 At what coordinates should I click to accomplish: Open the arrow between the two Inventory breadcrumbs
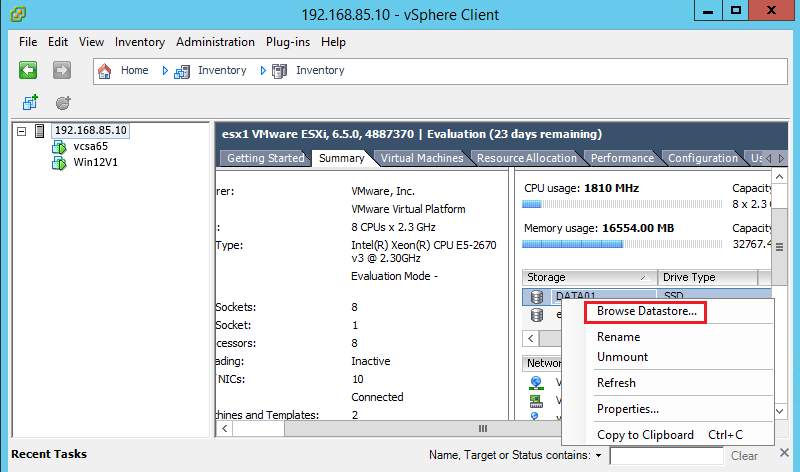[263, 70]
